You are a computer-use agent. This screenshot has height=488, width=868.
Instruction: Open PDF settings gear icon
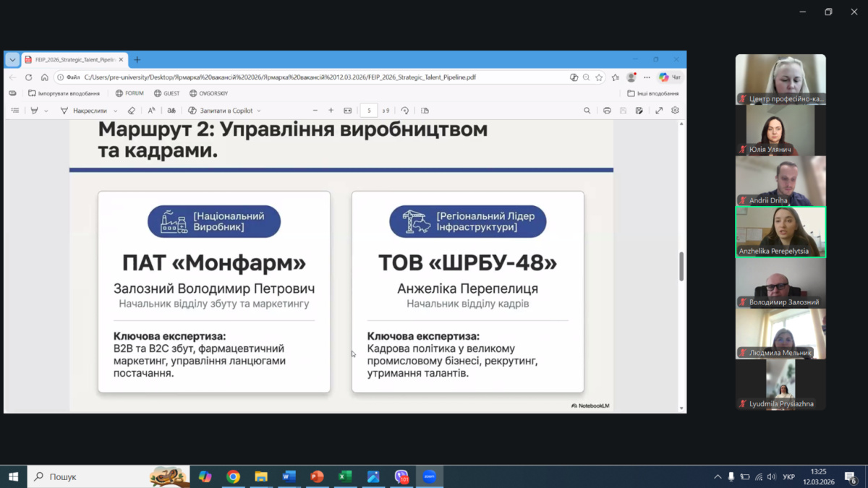pos(675,111)
